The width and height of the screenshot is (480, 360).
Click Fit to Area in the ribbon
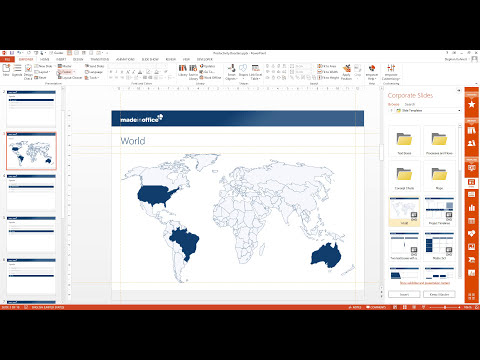[x=327, y=66]
